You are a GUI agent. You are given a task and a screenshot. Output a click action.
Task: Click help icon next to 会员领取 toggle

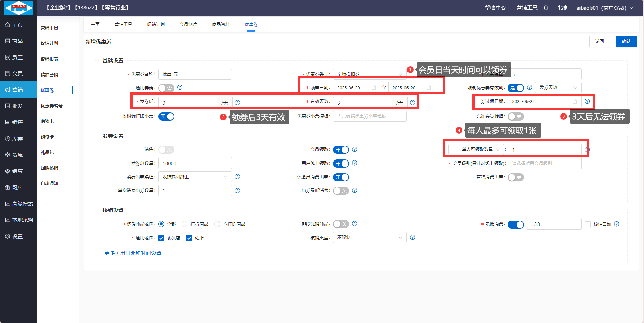[x=355, y=149]
